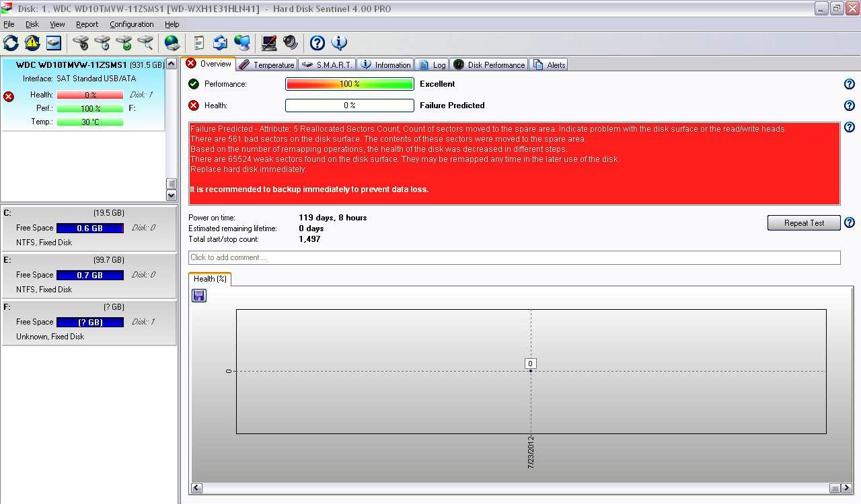Switch to the Log tab
This screenshot has height=504, width=861.
(432, 65)
